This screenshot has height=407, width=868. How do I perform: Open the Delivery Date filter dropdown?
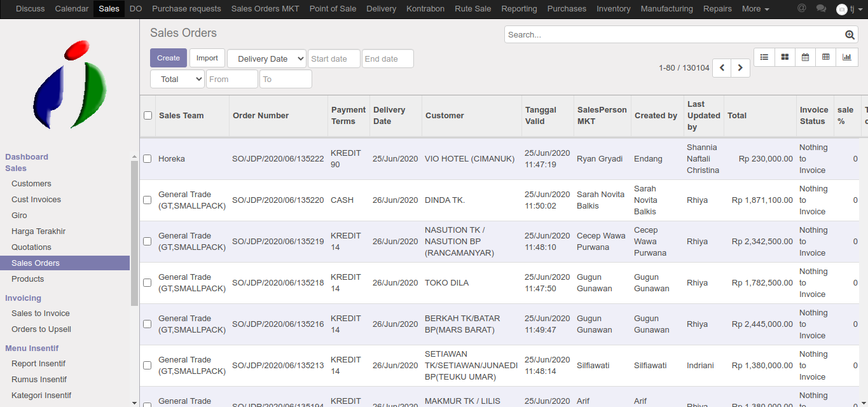(266, 59)
